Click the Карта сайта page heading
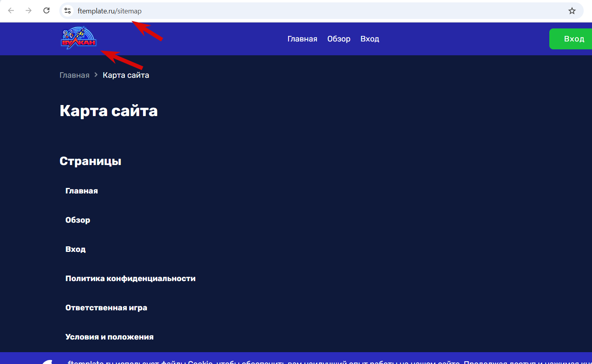This screenshot has height=364, width=592. pyautogui.click(x=109, y=111)
